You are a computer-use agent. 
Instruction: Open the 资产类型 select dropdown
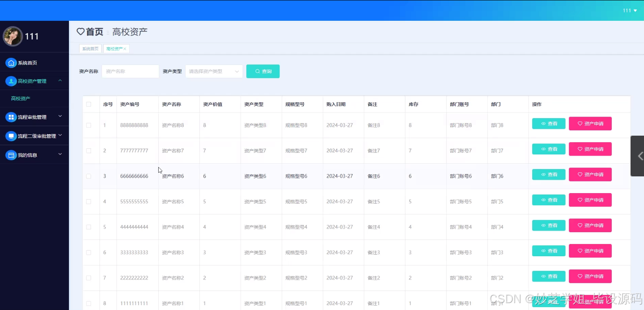pos(214,71)
